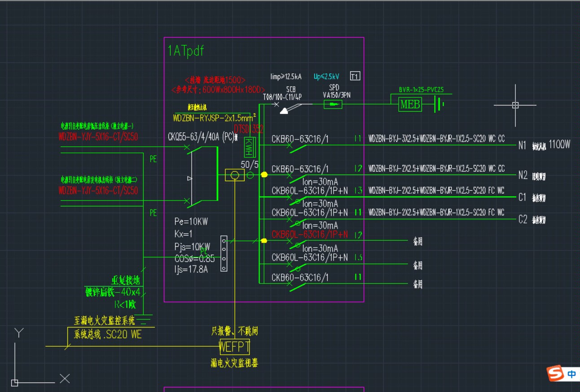Select the 重复接地 grounding label

coord(126,281)
